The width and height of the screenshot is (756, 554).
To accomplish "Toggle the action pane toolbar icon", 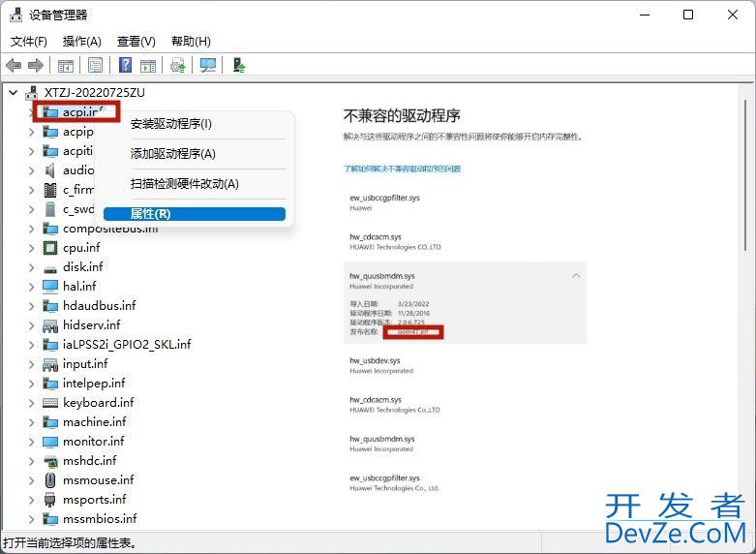I will [148, 65].
